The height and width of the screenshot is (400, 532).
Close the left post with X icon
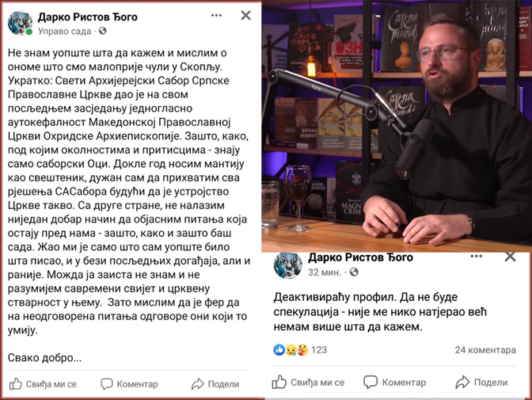245,15
